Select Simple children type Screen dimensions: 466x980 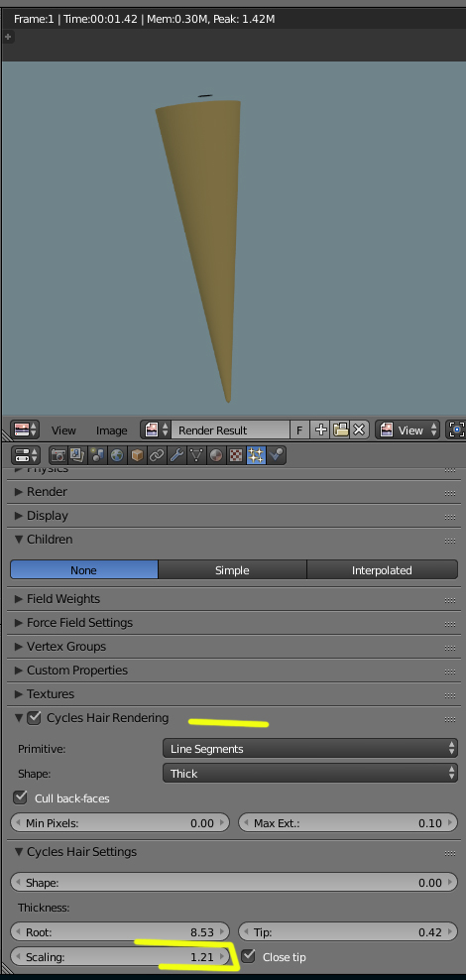(232, 570)
